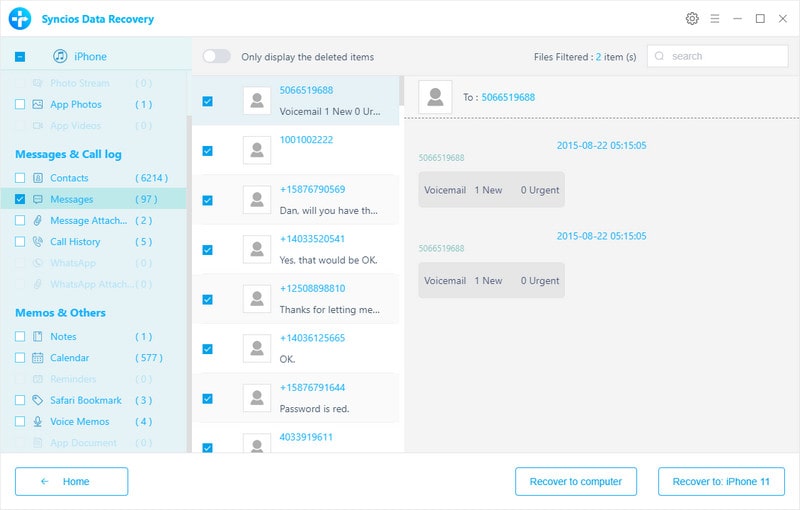Uncheck the Messages category checkbox
Image resolution: width=800 pixels, height=510 pixels.
pos(20,199)
